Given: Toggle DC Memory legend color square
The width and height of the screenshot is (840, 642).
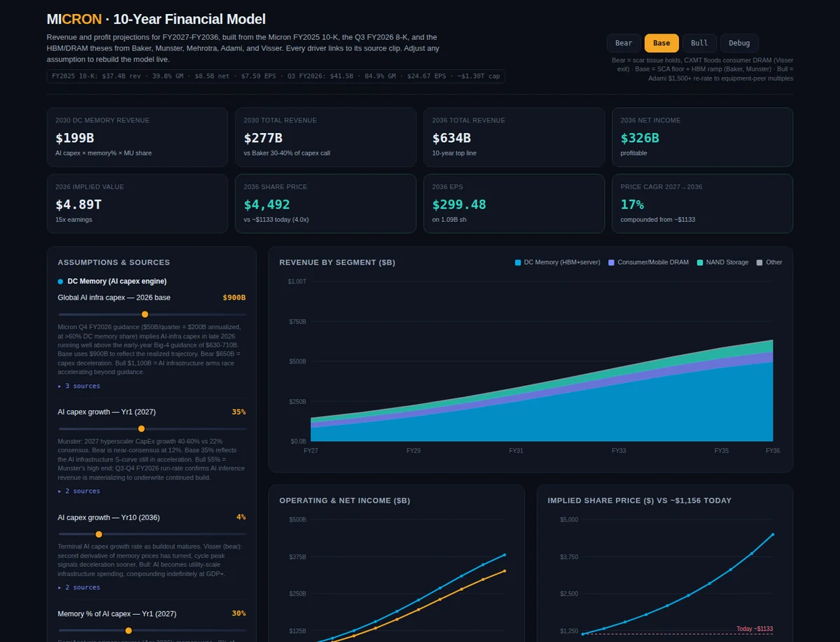Looking at the screenshot, I should (x=518, y=263).
